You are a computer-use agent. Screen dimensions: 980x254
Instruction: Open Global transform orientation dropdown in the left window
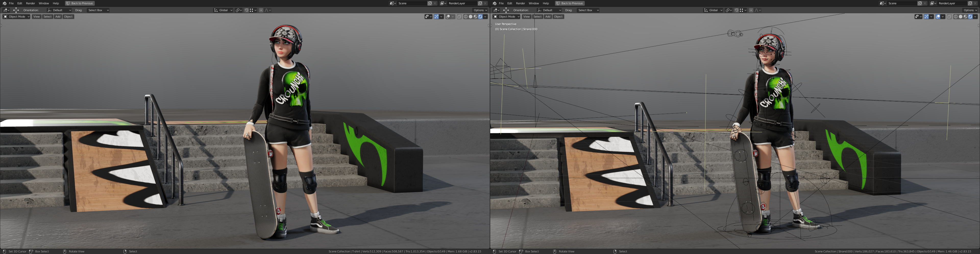223,10
